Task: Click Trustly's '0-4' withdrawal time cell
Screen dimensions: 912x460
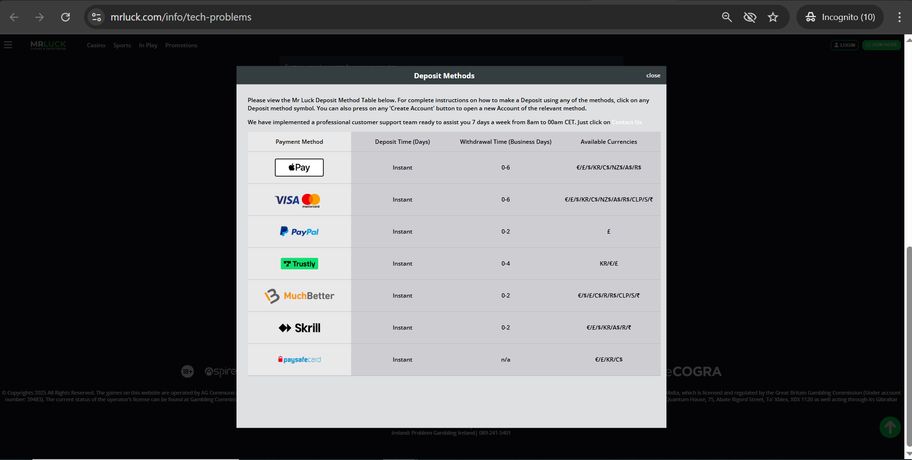Action: pos(505,263)
